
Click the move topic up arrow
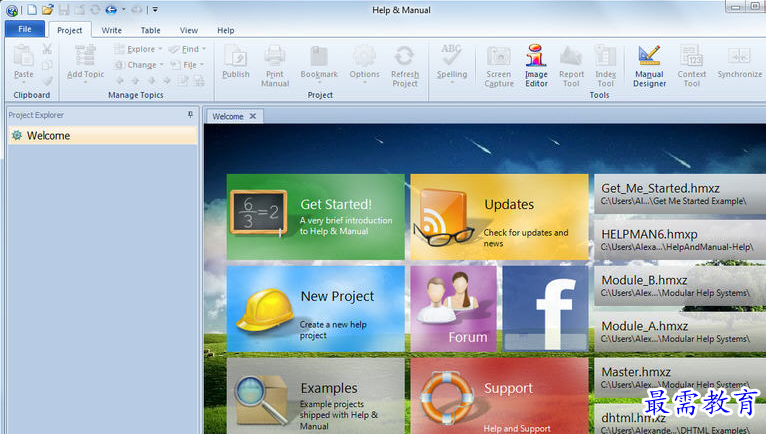point(135,81)
